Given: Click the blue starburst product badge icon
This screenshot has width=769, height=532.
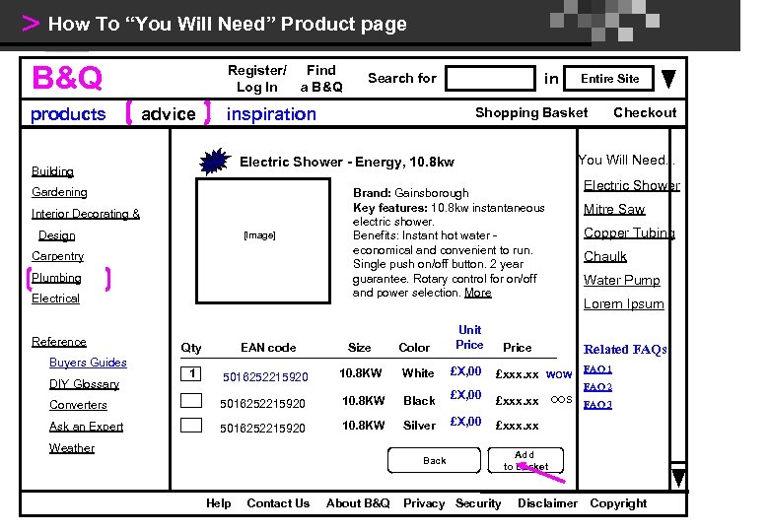Looking at the screenshot, I should [215, 162].
